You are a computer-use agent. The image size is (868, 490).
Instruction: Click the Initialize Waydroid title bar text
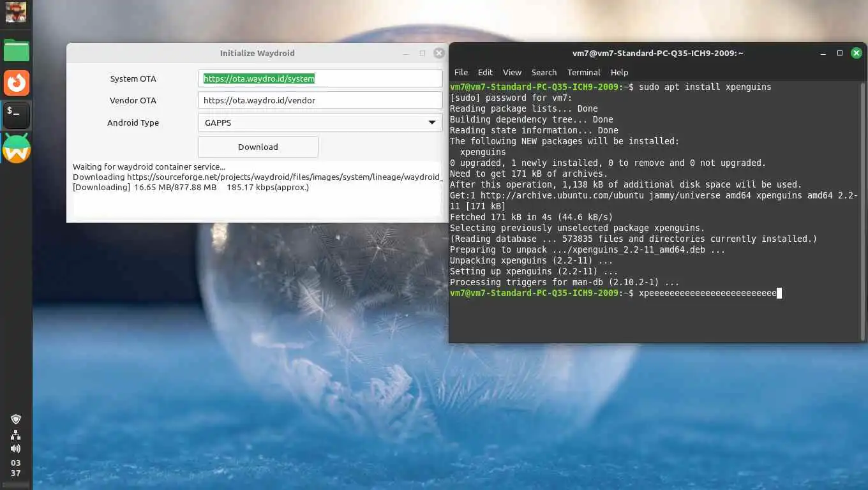click(257, 53)
